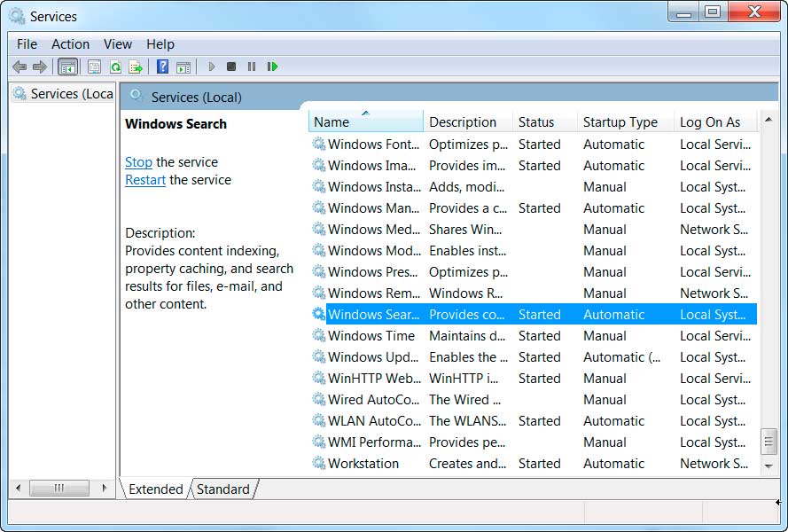Select the 'Windows Insta...' service name
788x532 pixels.
tap(374, 186)
